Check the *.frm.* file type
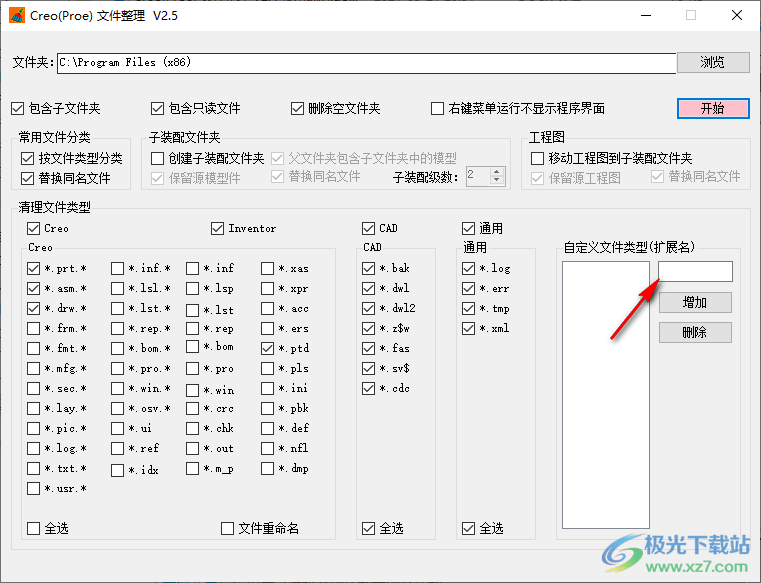 [33, 329]
